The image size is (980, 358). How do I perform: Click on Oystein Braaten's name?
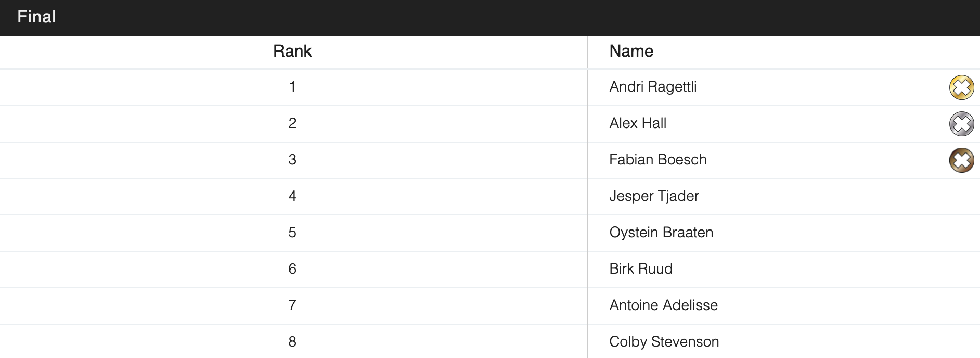pyautogui.click(x=661, y=233)
